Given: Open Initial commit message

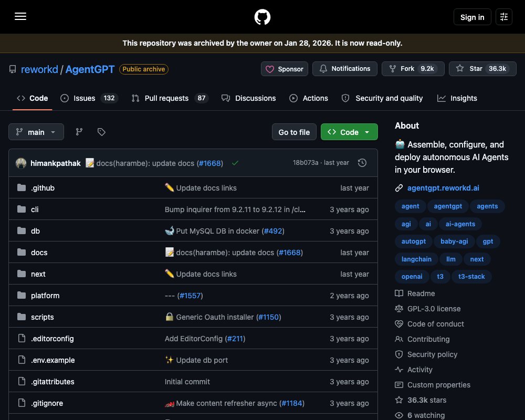Looking at the screenshot, I should pyautogui.click(x=187, y=382).
